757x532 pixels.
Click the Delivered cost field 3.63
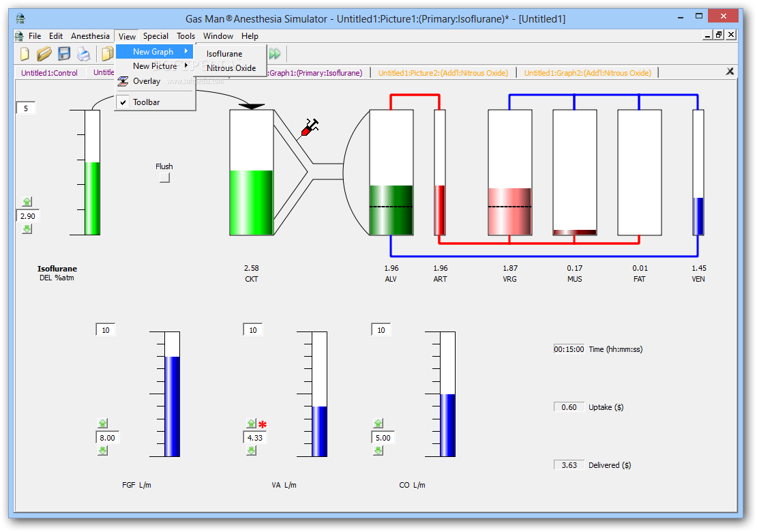click(x=569, y=465)
